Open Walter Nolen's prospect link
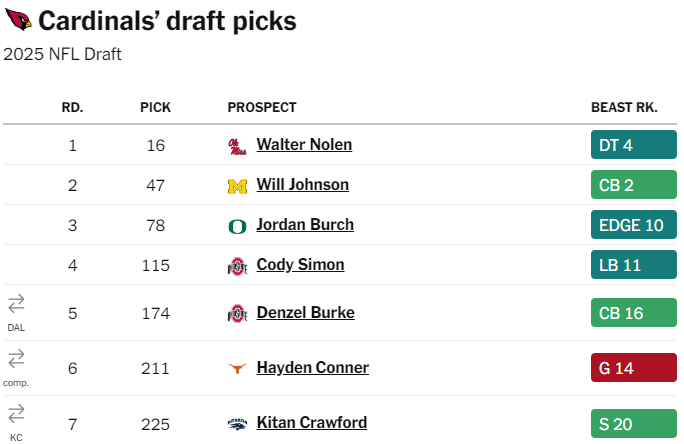Viewport: 684px width, 444px height. point(304,145)
